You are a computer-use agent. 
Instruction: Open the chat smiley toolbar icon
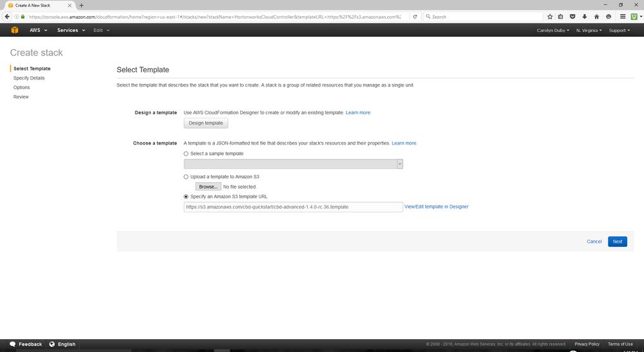609,17
